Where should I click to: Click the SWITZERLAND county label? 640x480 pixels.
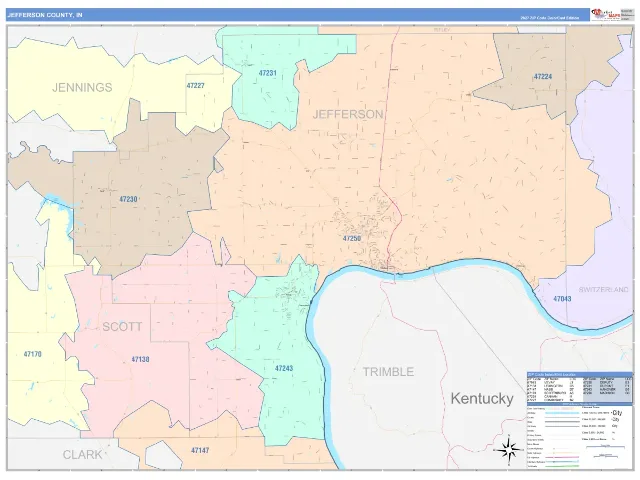[x=603, y=290]
